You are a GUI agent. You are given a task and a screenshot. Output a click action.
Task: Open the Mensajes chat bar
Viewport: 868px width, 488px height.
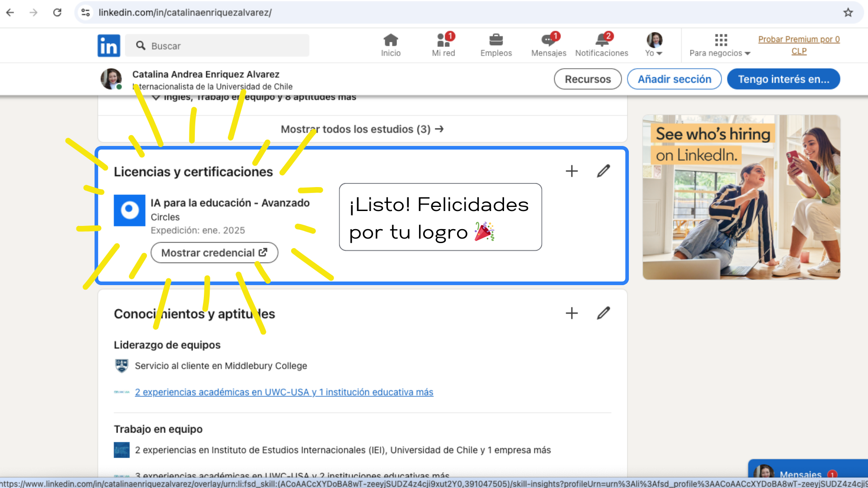[808, 474]
